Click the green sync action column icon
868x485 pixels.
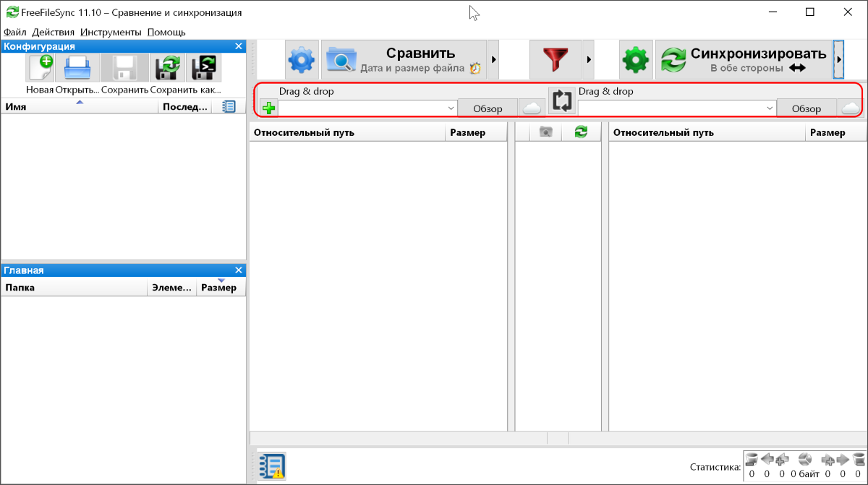click(x=581, y=132)
